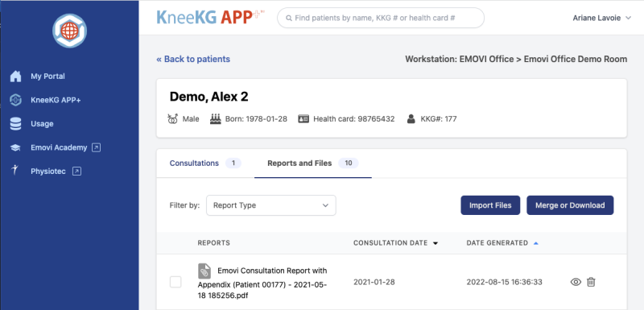Click external link icon beside Physiotec
Viewport: 644px width, 310px height.
76,172
